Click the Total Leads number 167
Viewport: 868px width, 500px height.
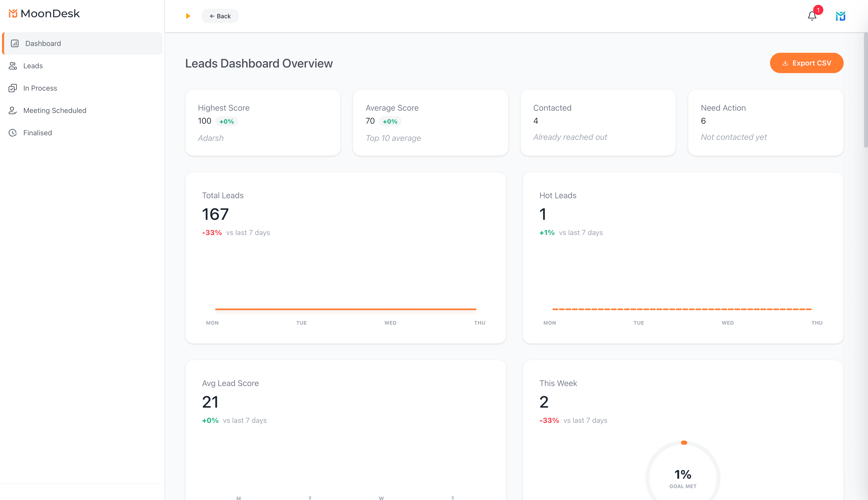pyautogui.click(x=215, y=214)
